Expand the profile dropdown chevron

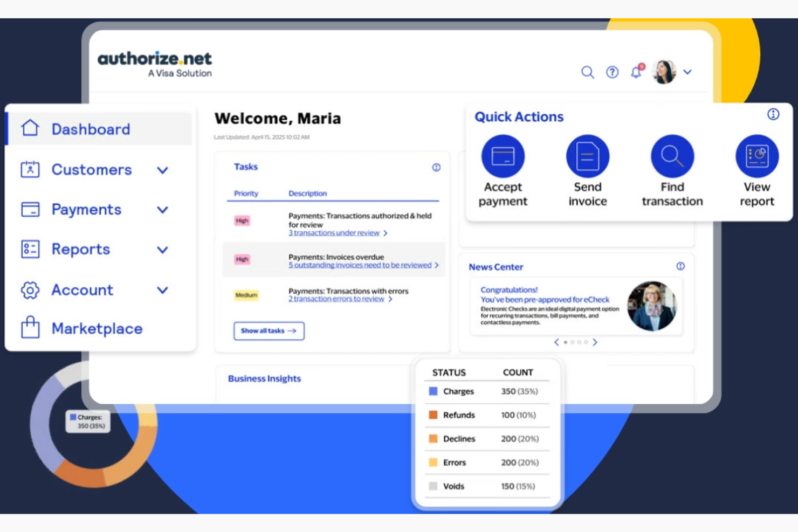(x=687, y=72)
